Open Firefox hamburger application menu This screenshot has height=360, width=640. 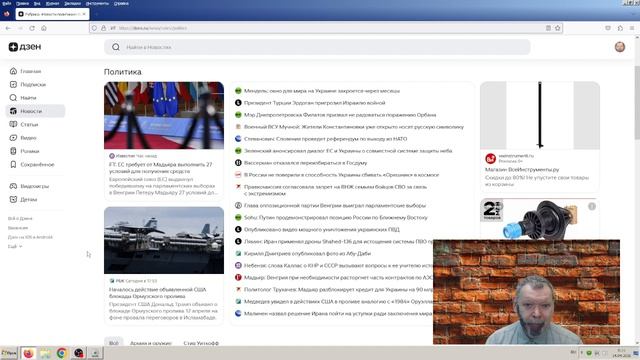(x=631, y=28)
